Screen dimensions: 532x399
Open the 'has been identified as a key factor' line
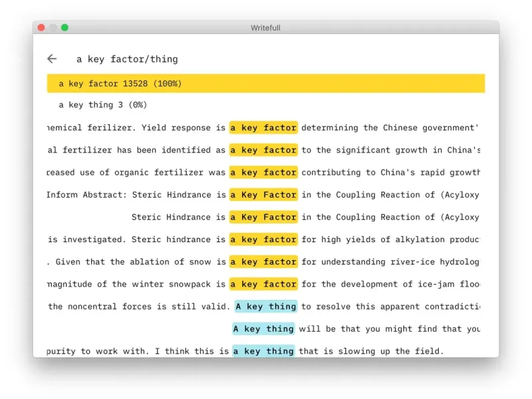(263, 150)
